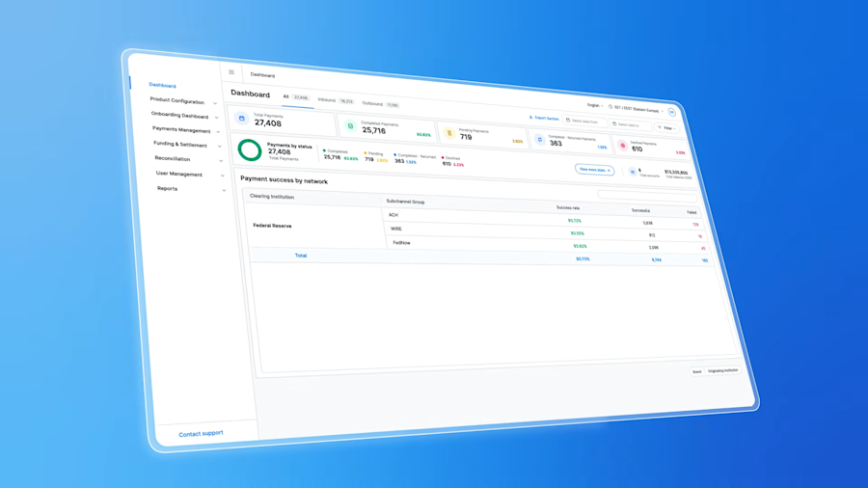Click the Declined red status dot
The height and width of the screenshot is (488, 868).
coord(443,158)
